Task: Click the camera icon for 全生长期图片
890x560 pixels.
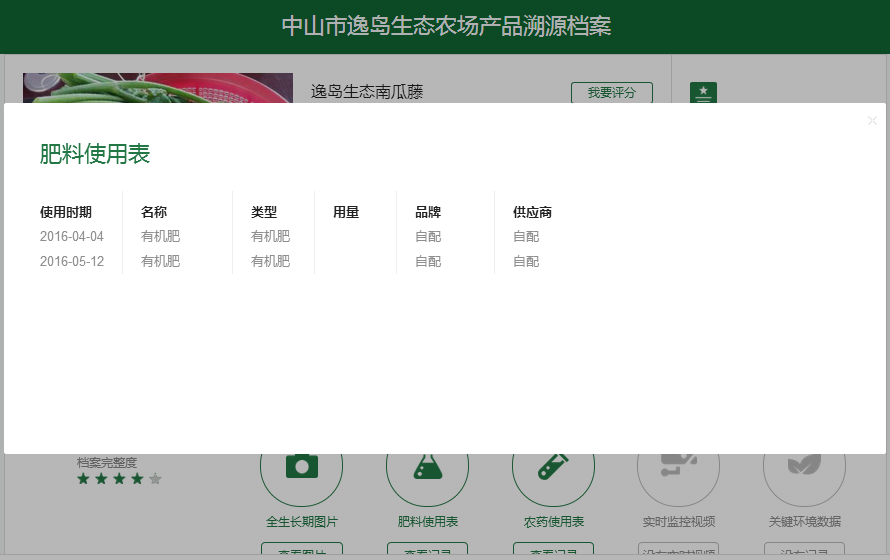Action: pyautogui.click(x=301, y=467)
